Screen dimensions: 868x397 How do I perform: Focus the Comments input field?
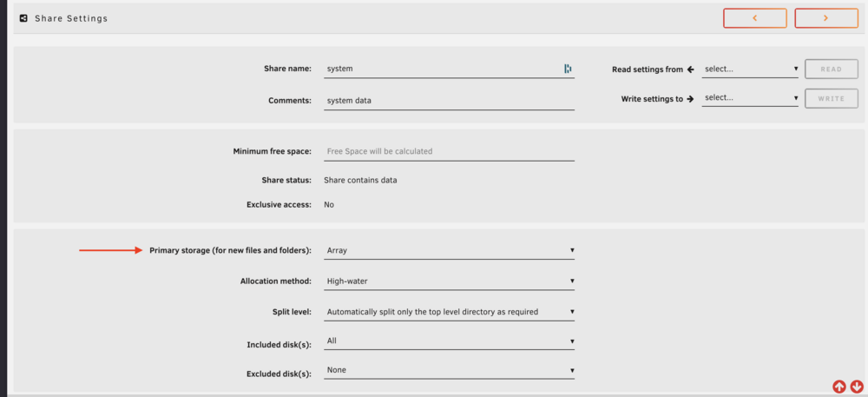click(x=449, y=101)
